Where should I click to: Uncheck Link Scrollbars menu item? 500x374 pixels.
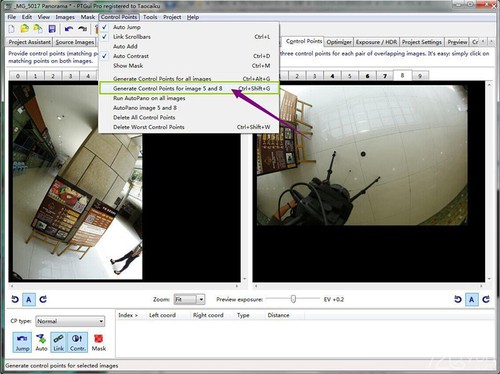coord(189,37)
